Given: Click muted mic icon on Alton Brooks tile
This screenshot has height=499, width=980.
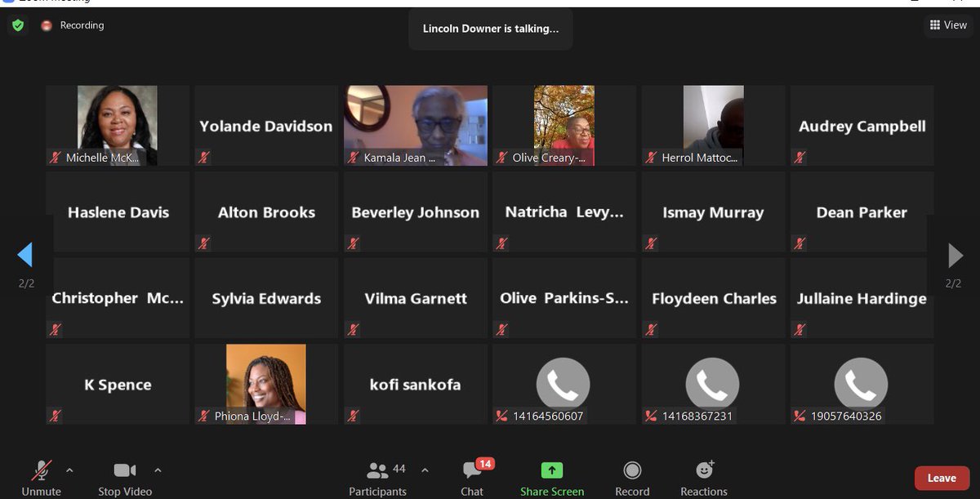Looking at the screenshot, I should 204,243.
